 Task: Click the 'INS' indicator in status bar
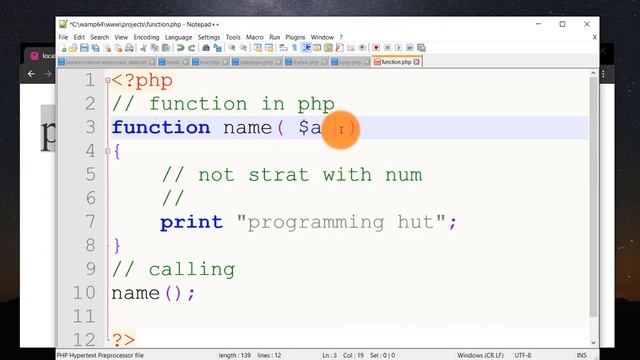click(x=581, y=356)
